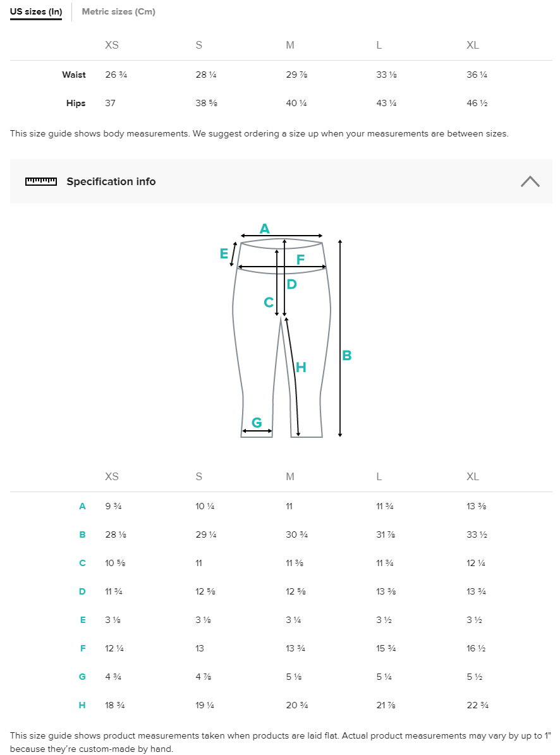Click the H inseam label on the diagram
The height and width of the screenshot is (755, 560).
pos(300,366)
